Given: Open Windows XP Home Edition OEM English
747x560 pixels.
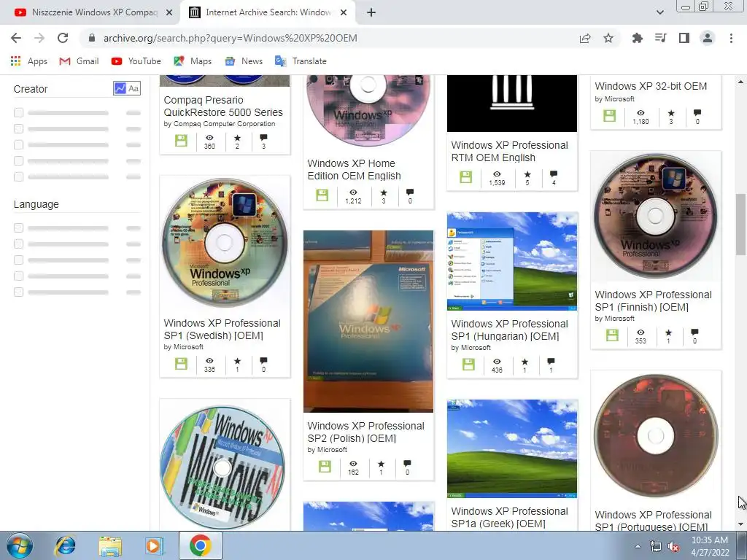Looking at the screenshot, I should (x=354, y=169).
